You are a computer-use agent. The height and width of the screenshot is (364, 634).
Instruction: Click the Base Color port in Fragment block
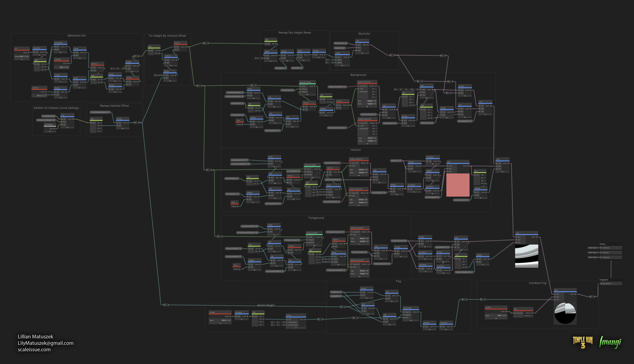click(x=601, y=283)
